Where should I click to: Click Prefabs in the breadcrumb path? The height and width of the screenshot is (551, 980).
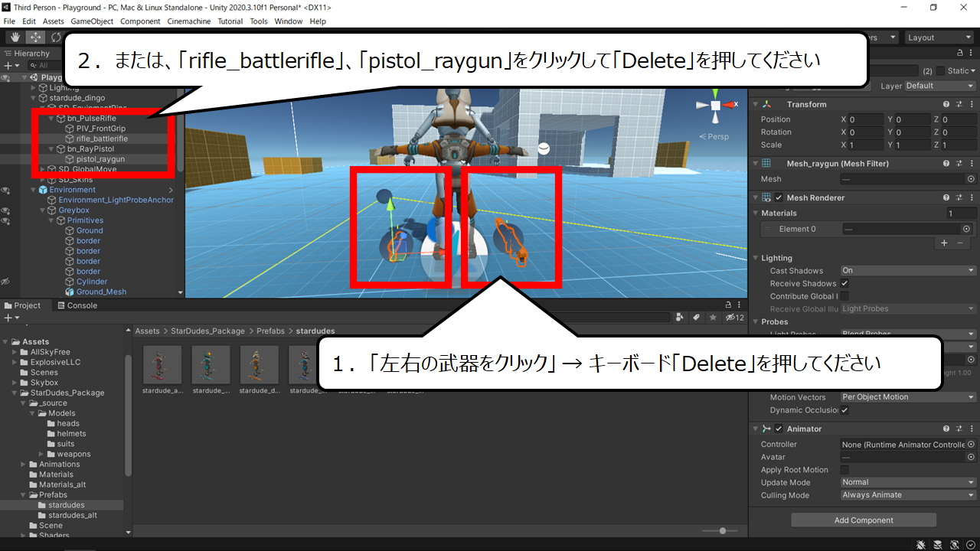click(270, 331)
